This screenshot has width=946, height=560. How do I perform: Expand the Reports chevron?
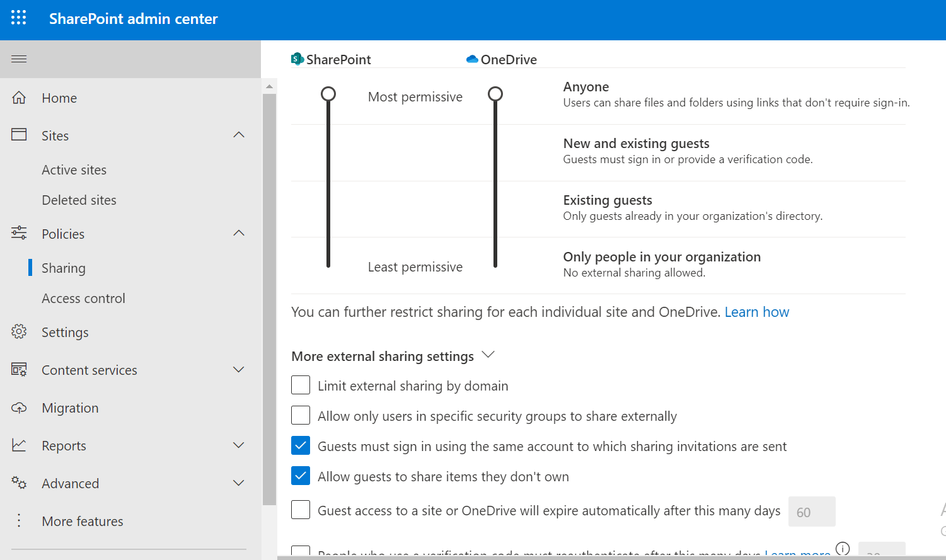pos(239,445)
